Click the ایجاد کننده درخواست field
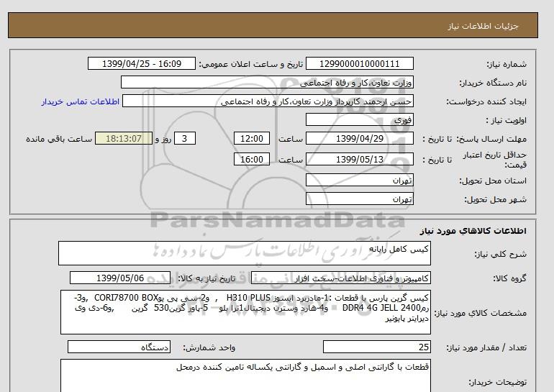 268,101
